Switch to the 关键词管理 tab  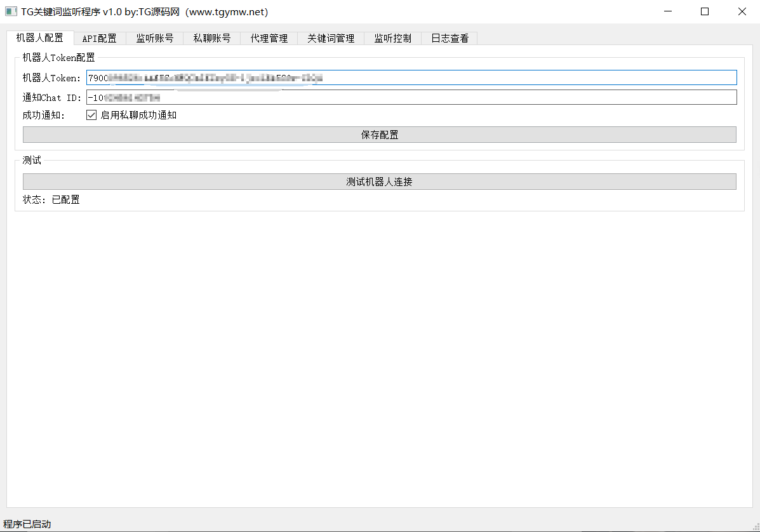(x=331, y=39)
